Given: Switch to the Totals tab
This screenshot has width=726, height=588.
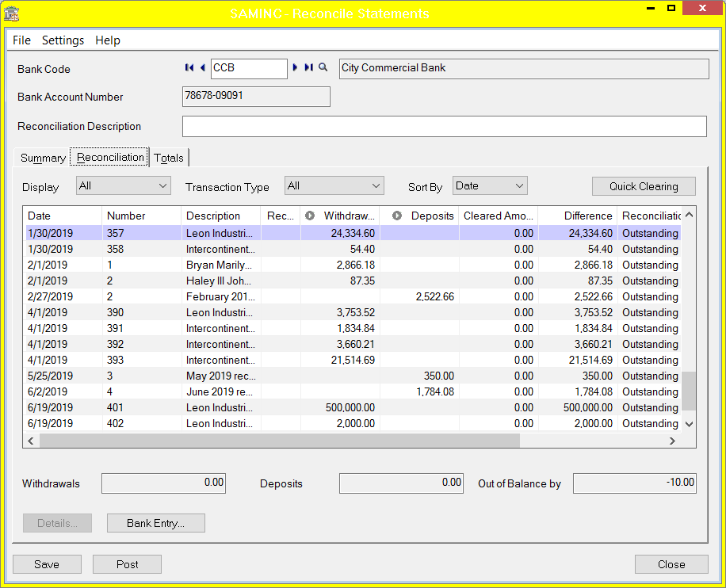Looking at the screenshot, I should pyautogui.click(x=169, y=157).
